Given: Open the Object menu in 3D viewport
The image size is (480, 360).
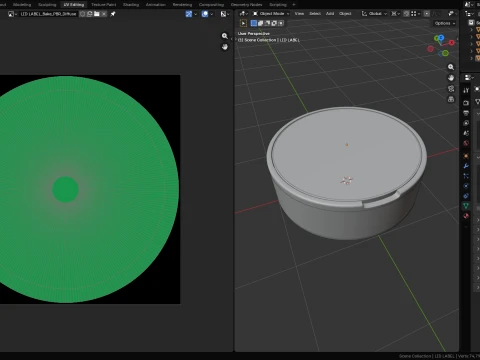Looking at the screenshot, I should click(345, 14).
